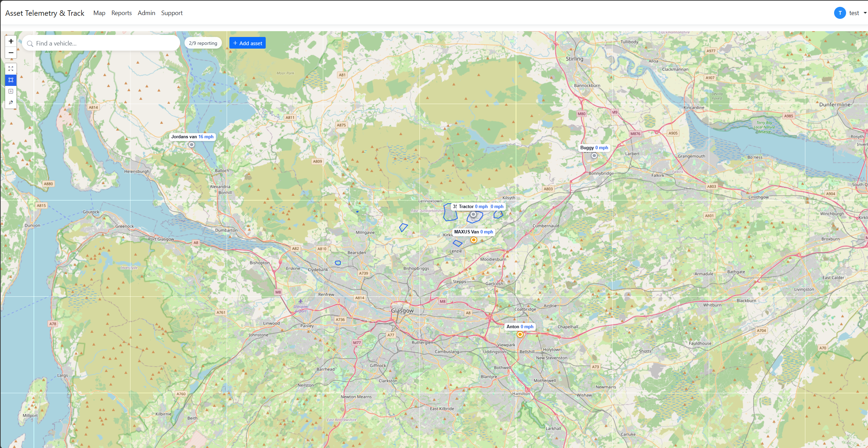Select the MAXUS Van orange map marker

pyautogui.click(x=474, y=240)
